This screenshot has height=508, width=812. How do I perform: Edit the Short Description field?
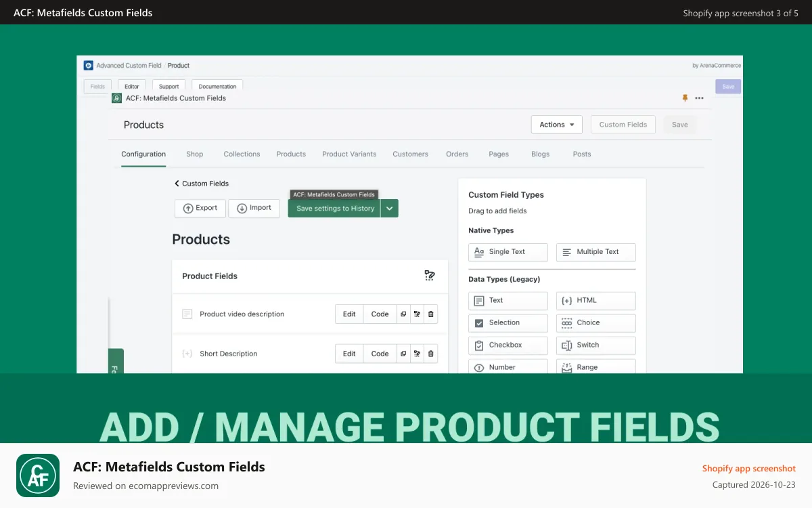(349, 354)
